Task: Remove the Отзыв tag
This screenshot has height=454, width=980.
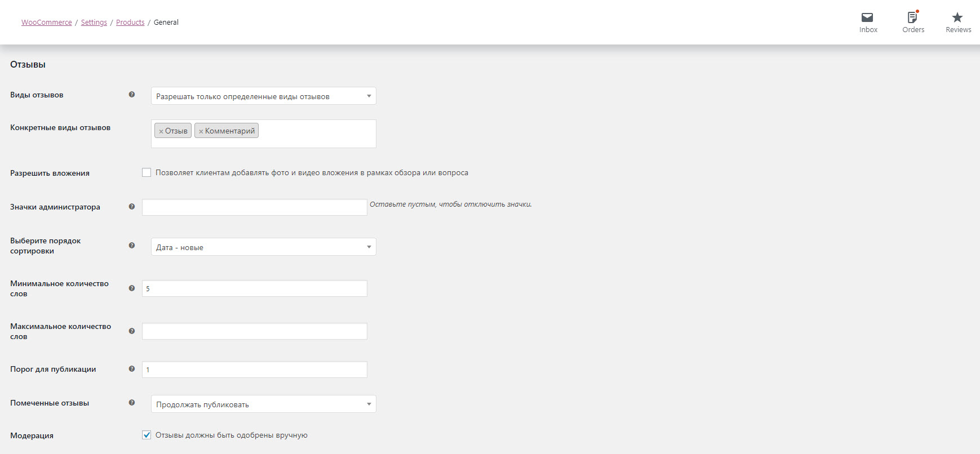Action: point(161,131)
